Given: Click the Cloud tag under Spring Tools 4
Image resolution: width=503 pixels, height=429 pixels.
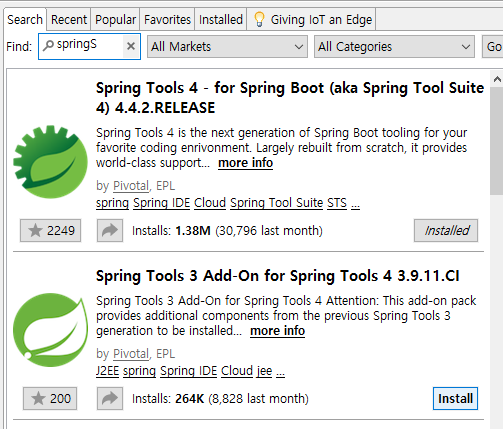Looking at the screenshot, I should [x=210, y=203].
